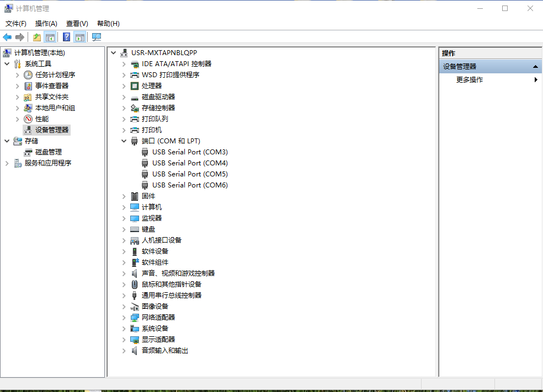Select the 软件设备 category

155,251
